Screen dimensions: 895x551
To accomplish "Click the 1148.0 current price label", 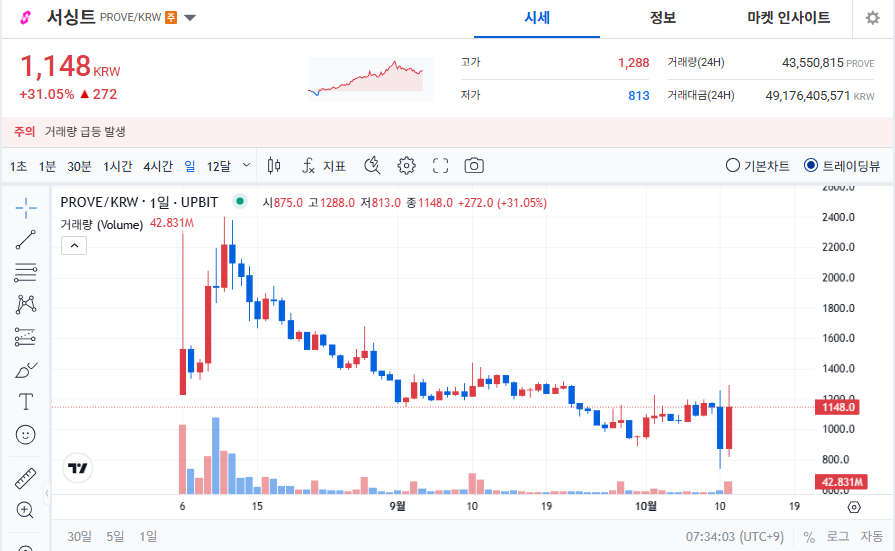I will 837,407.
